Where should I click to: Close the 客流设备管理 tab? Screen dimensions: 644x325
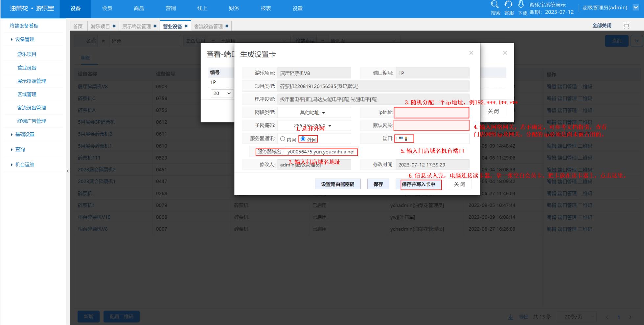[x=227, y=26]
